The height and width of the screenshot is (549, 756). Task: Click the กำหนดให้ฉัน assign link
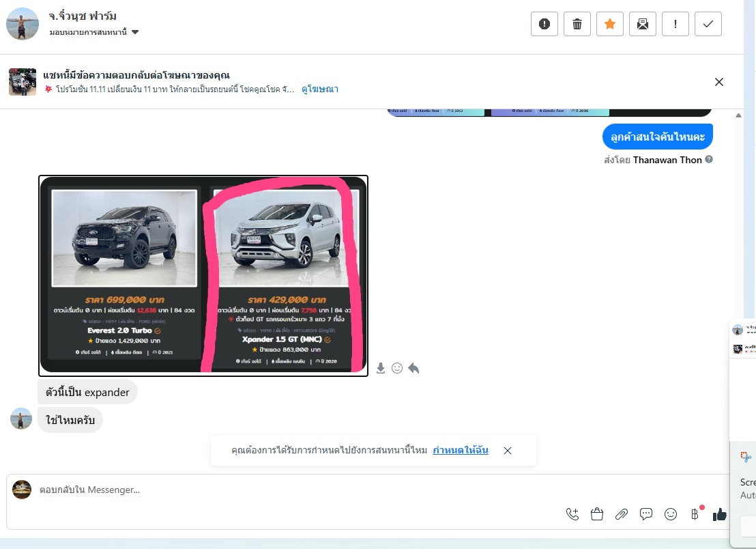tap(461, 450)
